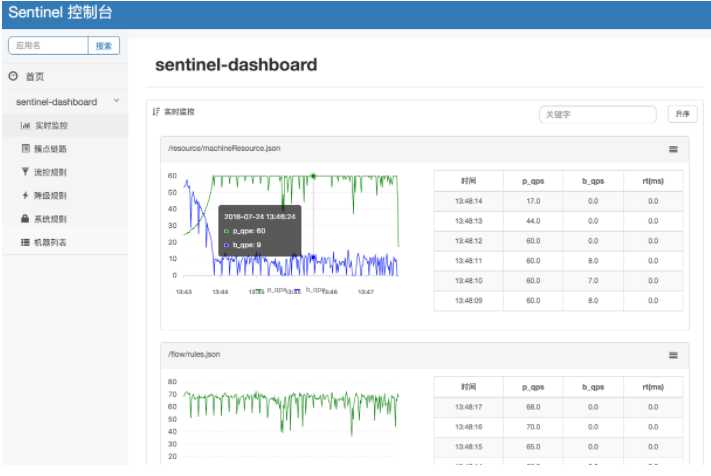Viewport: 711px width, 476px height.
Task: Click the 70.0 p_qps value
Action: [x=533, y=427]
